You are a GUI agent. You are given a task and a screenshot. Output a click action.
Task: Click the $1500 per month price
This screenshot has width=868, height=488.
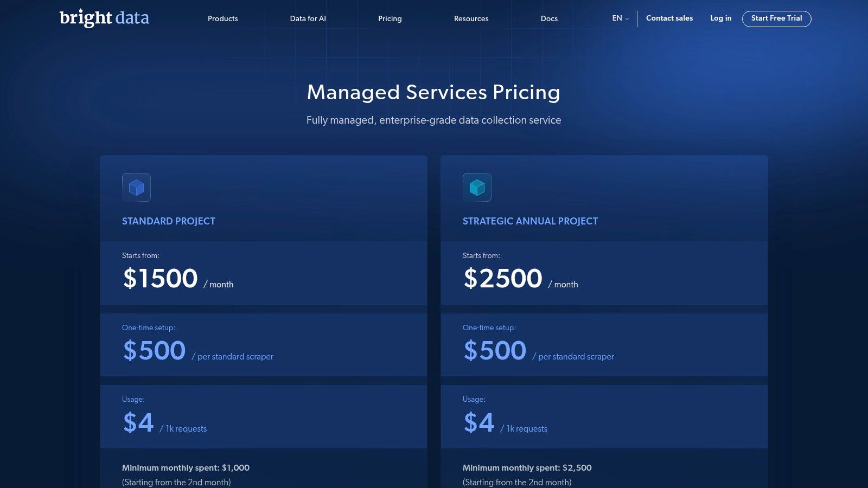[160, 279]
